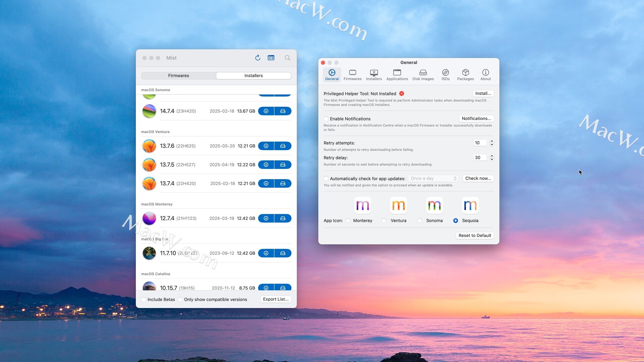Click the macOS Catalina section header
Screen dimensions: 644x362
point(155,274)
